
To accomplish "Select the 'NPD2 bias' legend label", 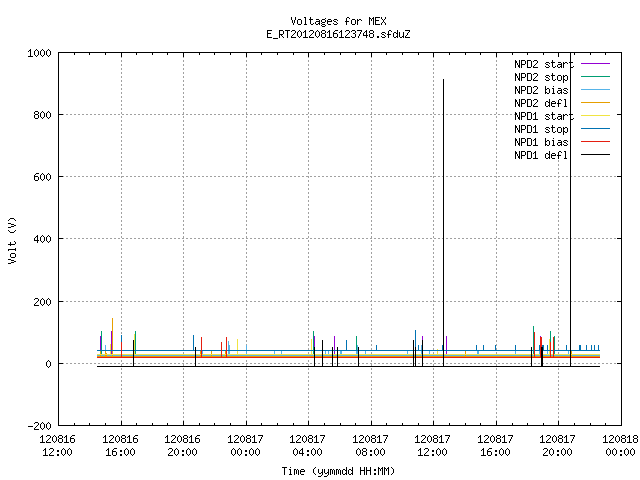I will point(541,90).
